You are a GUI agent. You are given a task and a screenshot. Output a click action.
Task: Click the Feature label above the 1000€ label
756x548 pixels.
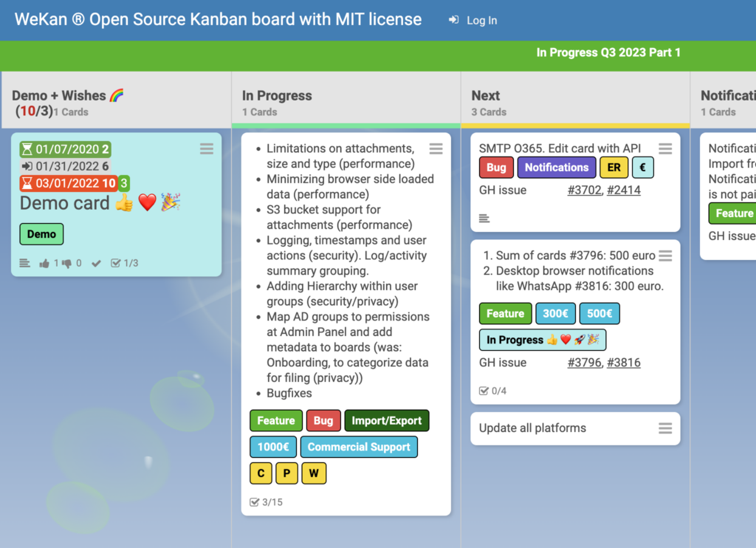click(276, 421)
